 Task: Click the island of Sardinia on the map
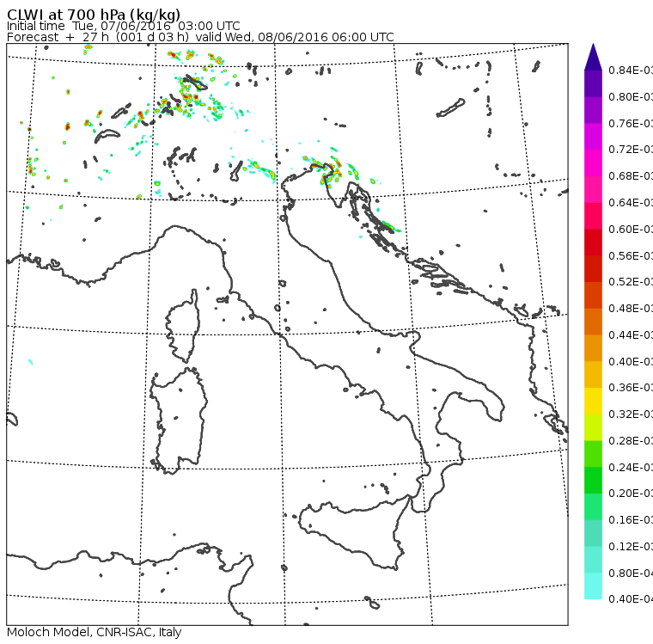pyautogui.click(x=180, y=421)
